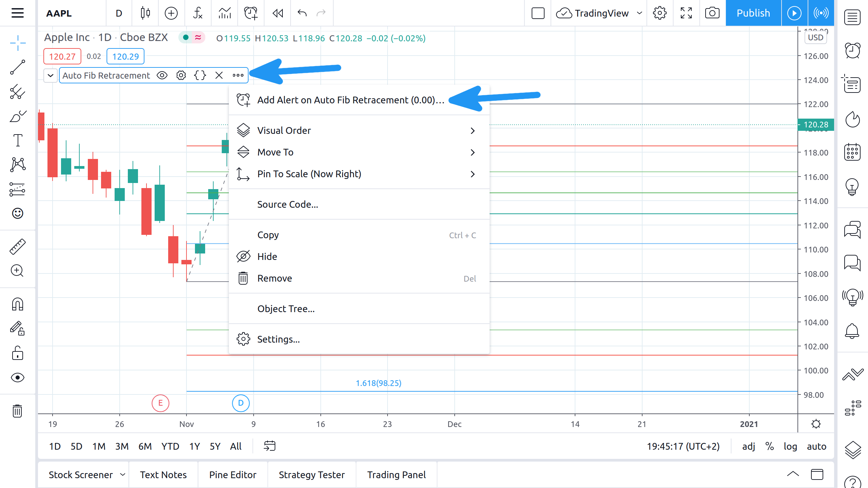
Task: Select the 1M date range
Action: coord(99,446)
